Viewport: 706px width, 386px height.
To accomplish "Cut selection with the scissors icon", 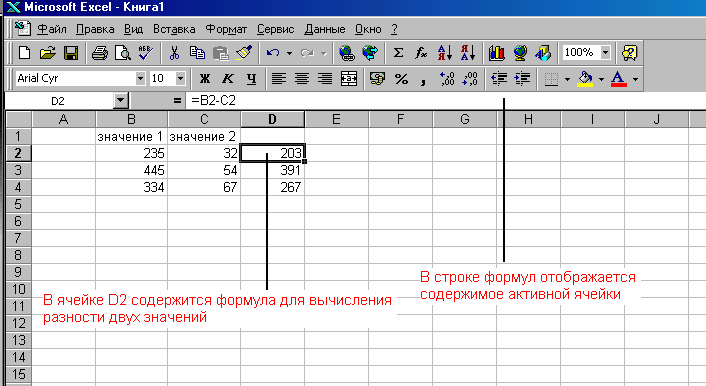I will pos(174,53).
